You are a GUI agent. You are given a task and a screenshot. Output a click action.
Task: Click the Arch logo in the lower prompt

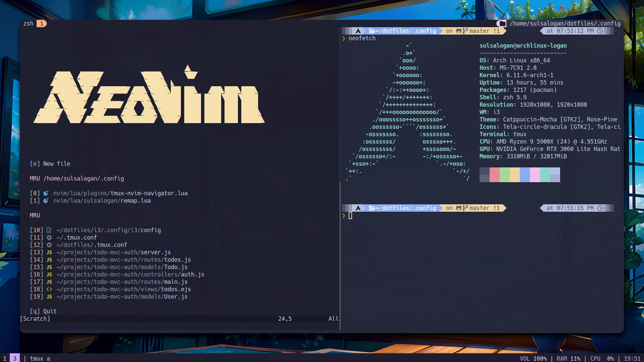(358, 208)
